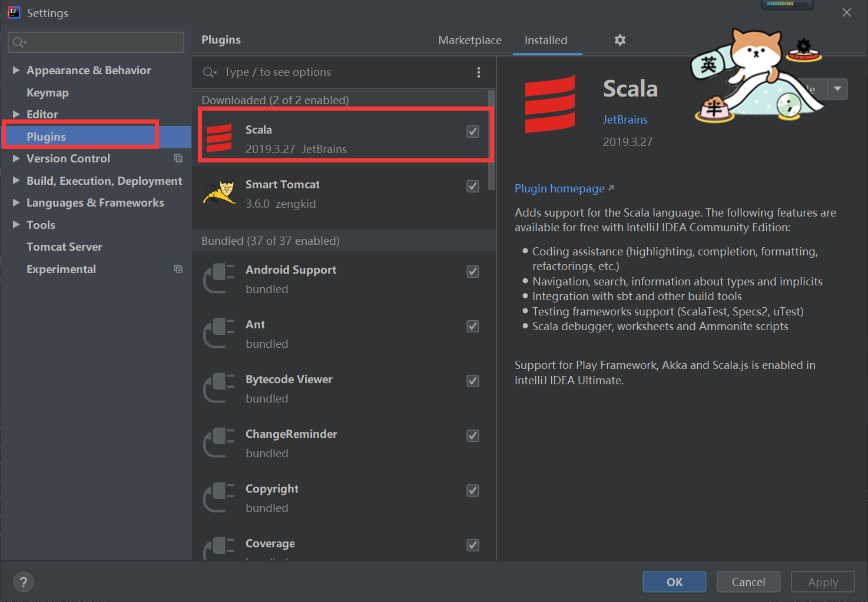Click the Ant plugin icon
Viewport: 868px width, 602px height.
[219, 332]
